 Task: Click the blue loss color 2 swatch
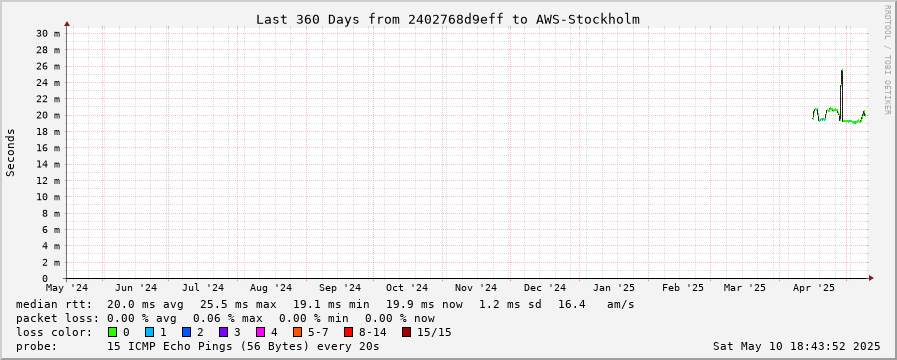pyautogui.click(x=186, y=332)
